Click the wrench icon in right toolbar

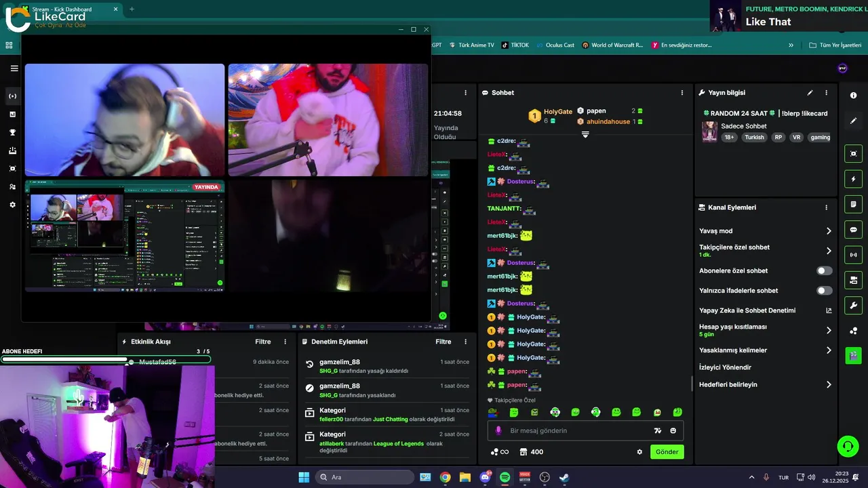[853, 305]
